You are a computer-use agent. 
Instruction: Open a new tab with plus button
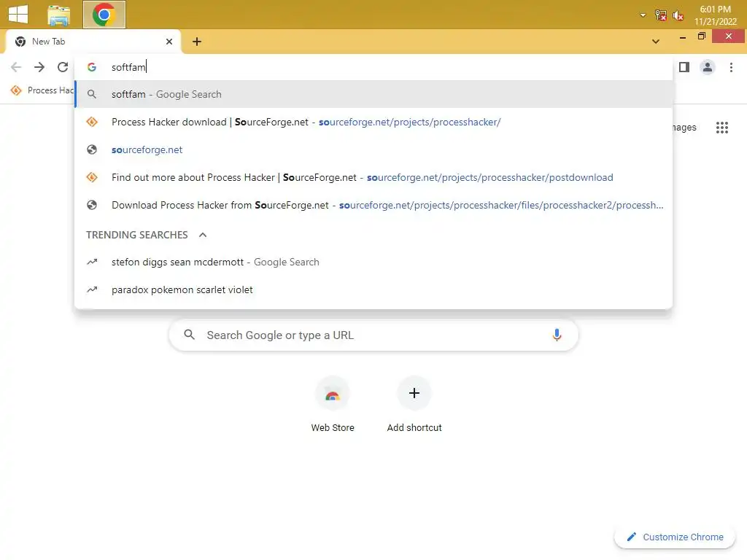click(197, 42)
